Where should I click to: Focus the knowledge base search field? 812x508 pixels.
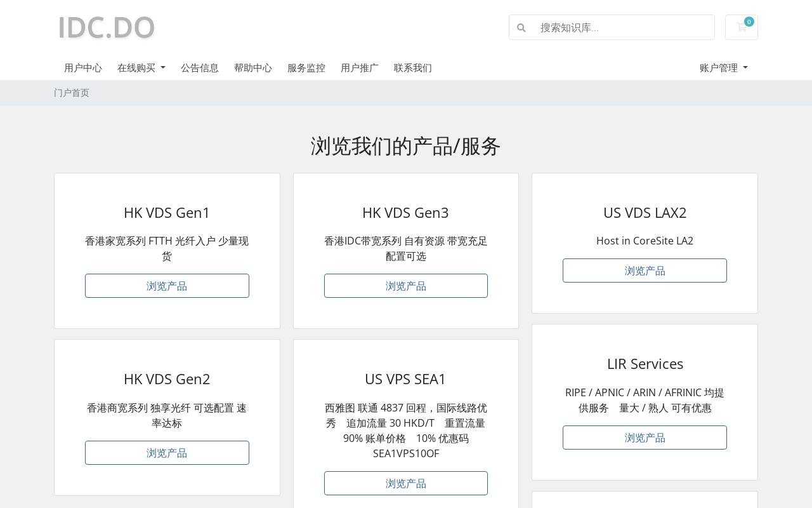coord(624,27)
